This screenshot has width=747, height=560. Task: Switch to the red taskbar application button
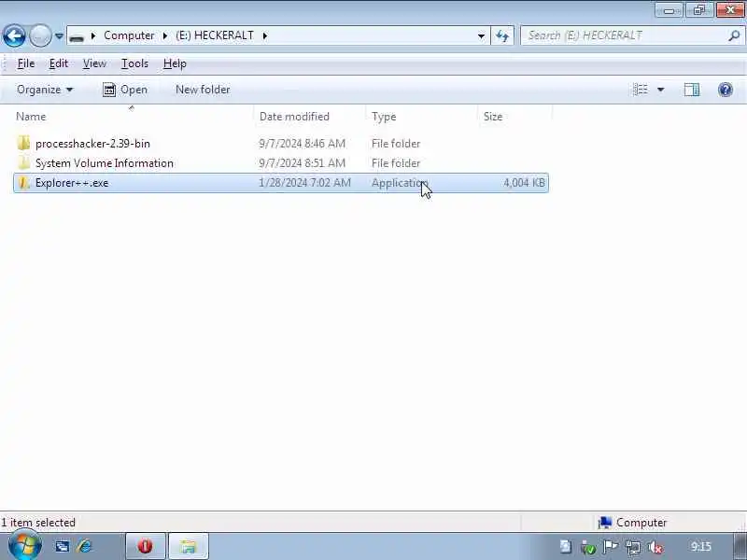pyautogui.click(x=146, y=546)
